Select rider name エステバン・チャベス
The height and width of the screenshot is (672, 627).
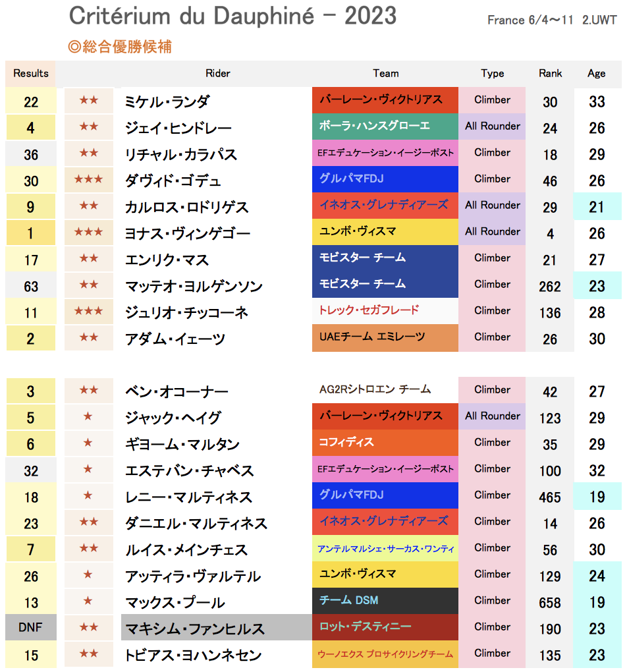point(190,470)
